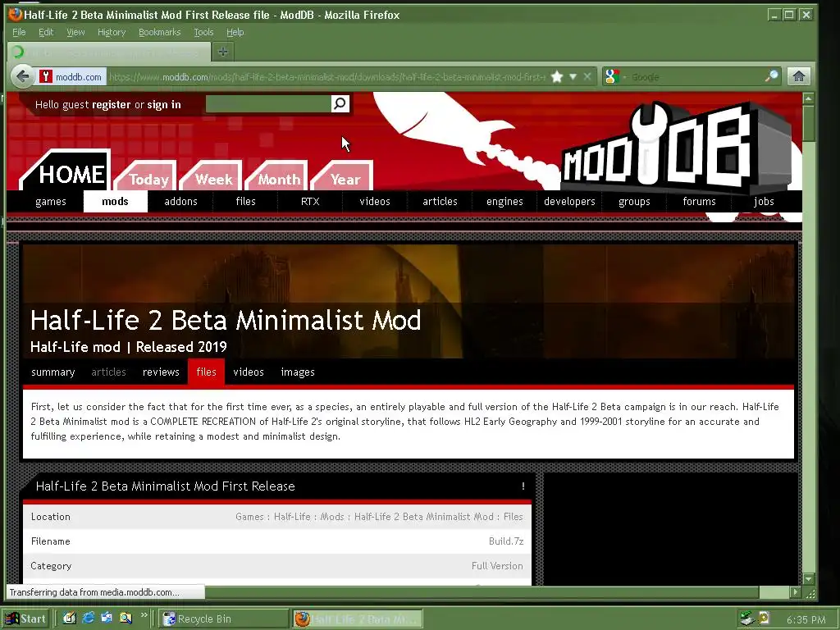The image size is (840, 630).
Task: Switch to the mod summary tab
Action: click(x=53, y=372)
